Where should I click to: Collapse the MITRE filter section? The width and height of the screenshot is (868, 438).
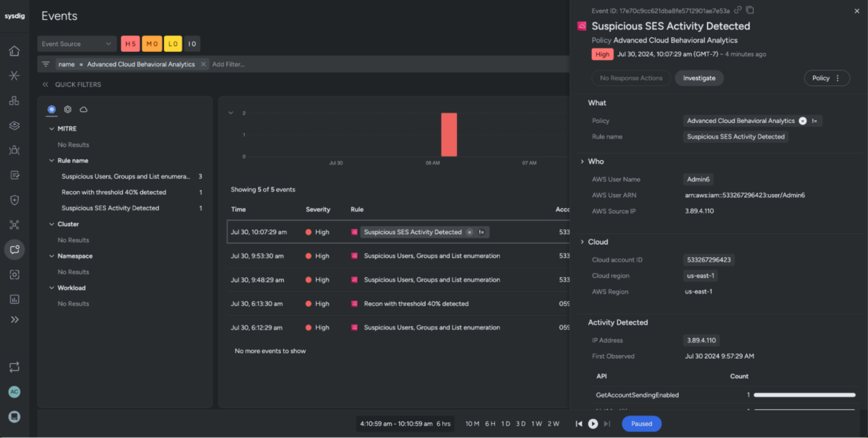[52, 129]
